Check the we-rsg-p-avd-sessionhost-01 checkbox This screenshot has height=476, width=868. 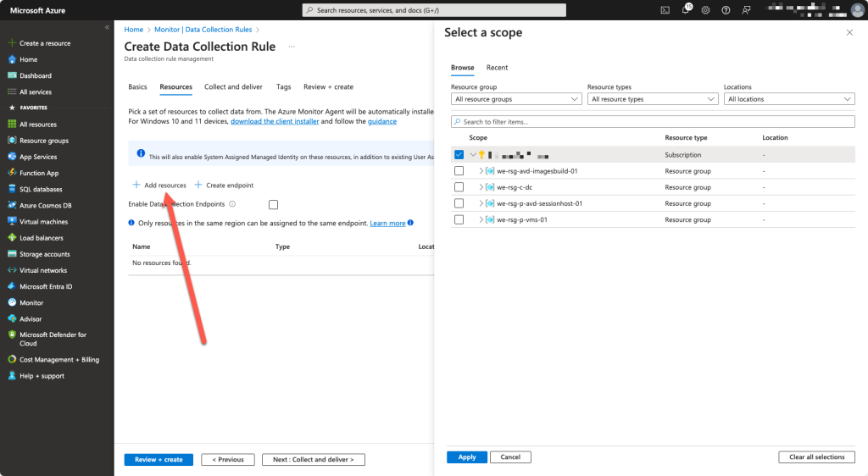459,203
